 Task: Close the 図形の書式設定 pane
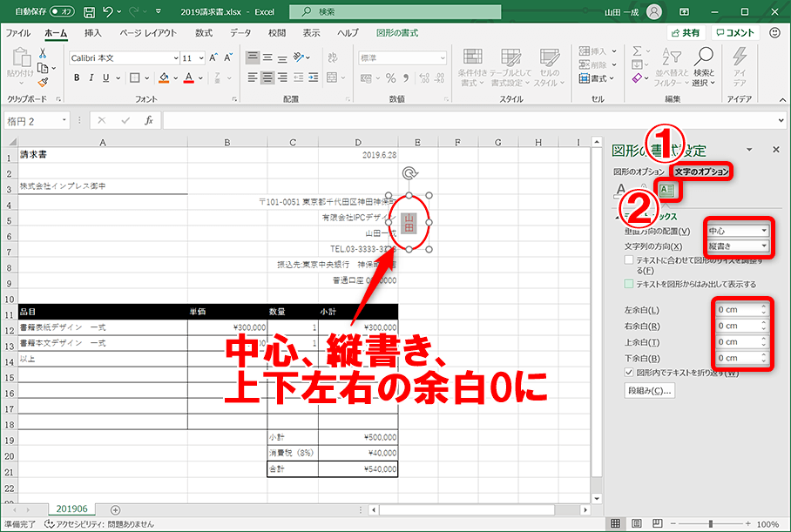tap(776, 149)
